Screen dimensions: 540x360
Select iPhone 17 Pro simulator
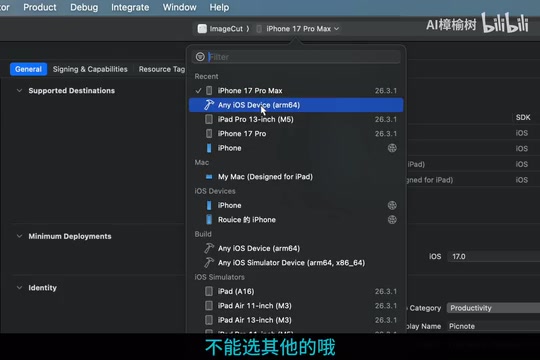click(x=296, y=134)
